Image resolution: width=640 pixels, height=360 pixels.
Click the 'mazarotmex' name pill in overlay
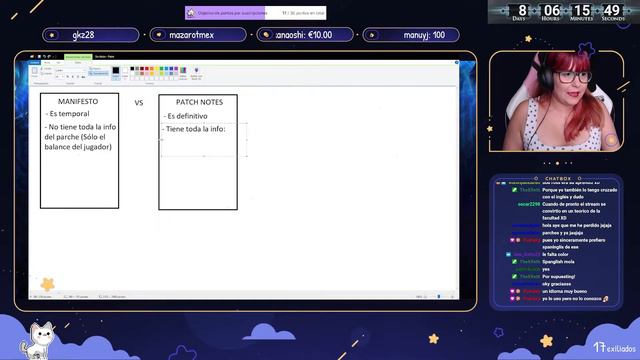[x=198, y=35]
